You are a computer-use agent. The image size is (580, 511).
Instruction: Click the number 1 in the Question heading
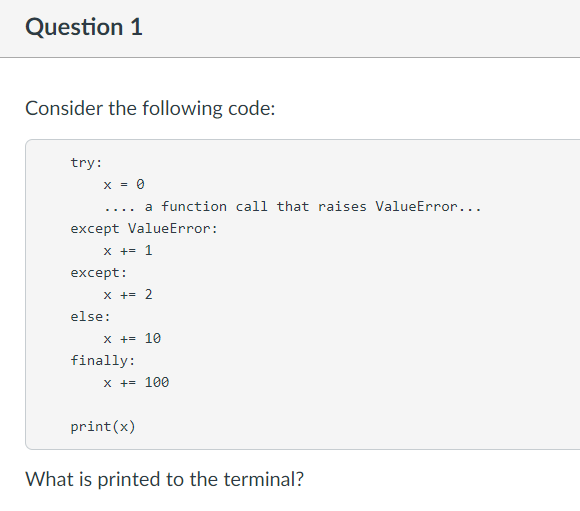pos(136,27)
